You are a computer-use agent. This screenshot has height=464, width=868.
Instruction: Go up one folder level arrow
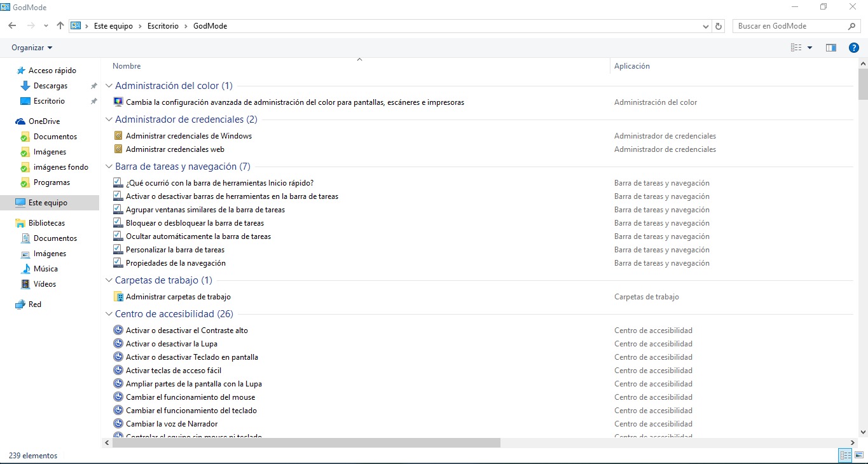coord(60,26)
